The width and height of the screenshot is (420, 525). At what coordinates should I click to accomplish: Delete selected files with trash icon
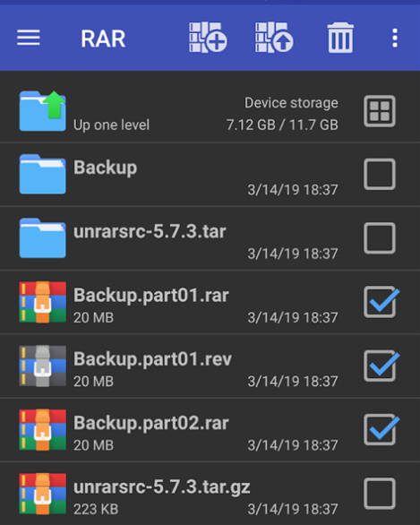(340, 38)
